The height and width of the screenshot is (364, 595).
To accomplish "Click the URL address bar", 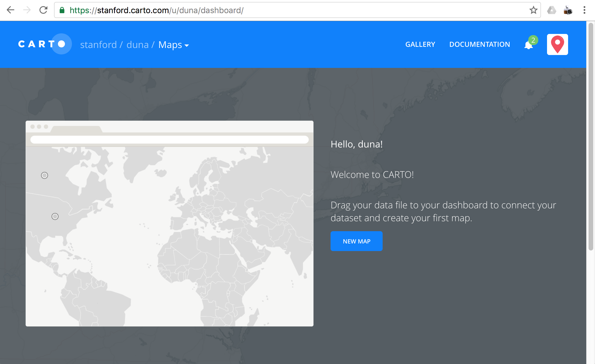I will tap(297, 10).
